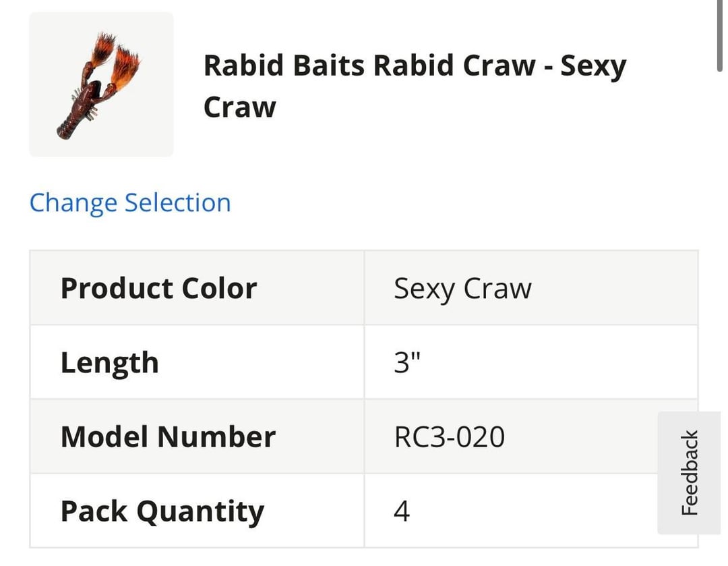This screenshot has width=728, height=566.
Task: Open the Feedback side tab
Action: pos(689,473)
